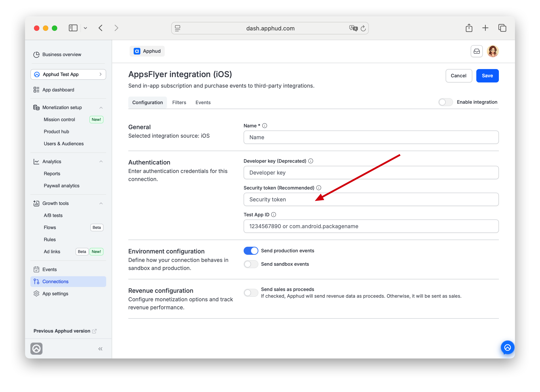This screenshot has width=540, height=392.
Task: Switch to Configuration tab
Action: pyautogui.click(x=147, y=103)
